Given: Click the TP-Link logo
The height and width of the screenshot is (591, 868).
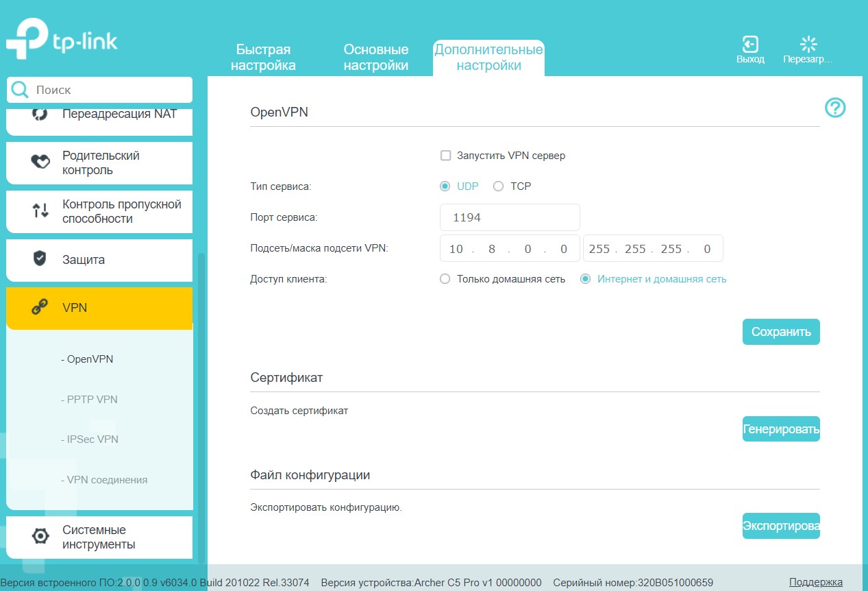Looking at the screenshot, I should (62, 41).
